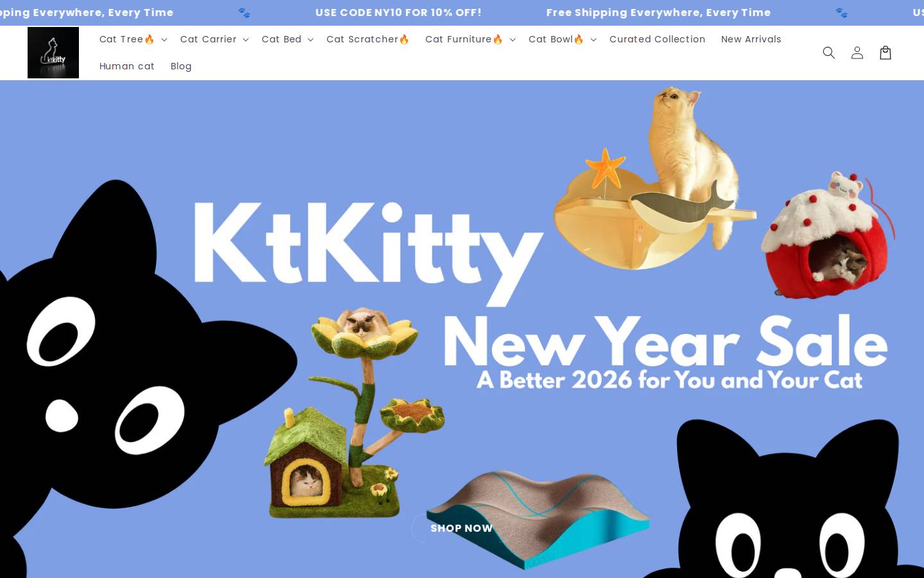
Task: Open the account login icon
Action: tap(857, 53)
